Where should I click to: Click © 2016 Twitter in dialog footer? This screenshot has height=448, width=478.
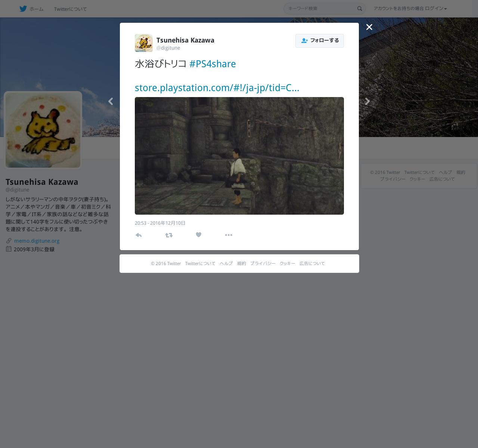166,263
